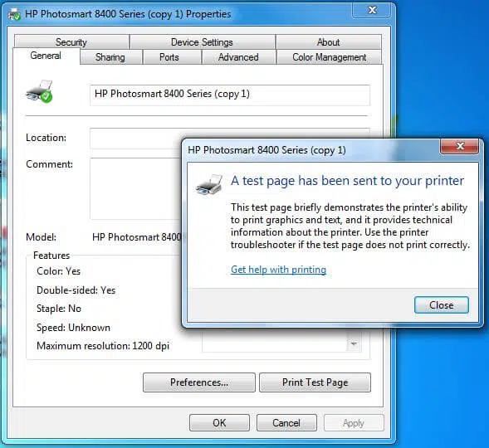Open the Device Settings tab
This screenshot has height=448, width=489.
pyautogui.click(x=202, y=42)
